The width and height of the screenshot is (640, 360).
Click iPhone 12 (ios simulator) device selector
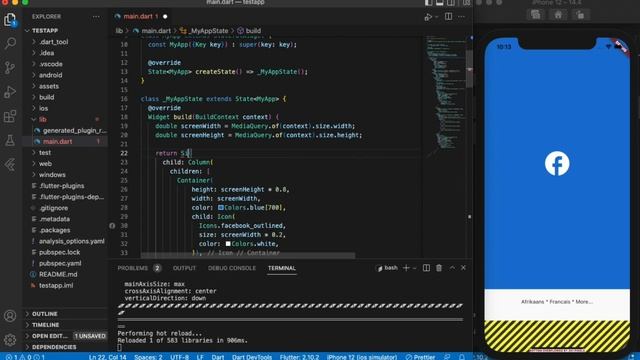click(x=362, y=357)
